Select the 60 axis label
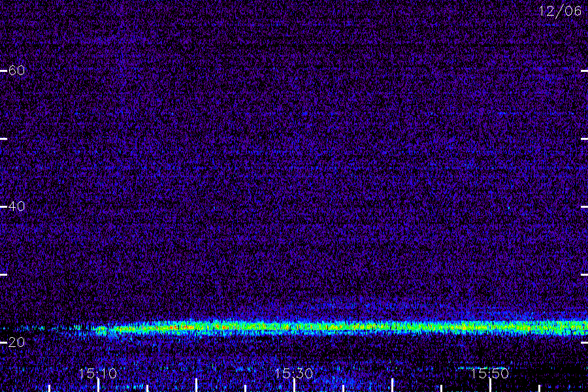This screenshot has width=588, height=392. click(16, 70)
